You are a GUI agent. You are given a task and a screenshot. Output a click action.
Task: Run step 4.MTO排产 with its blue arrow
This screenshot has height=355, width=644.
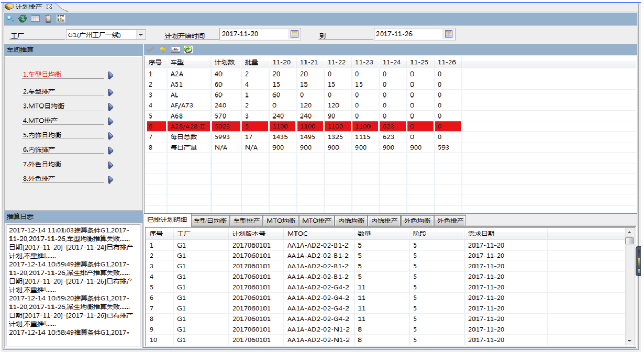[x=111, y=121]
